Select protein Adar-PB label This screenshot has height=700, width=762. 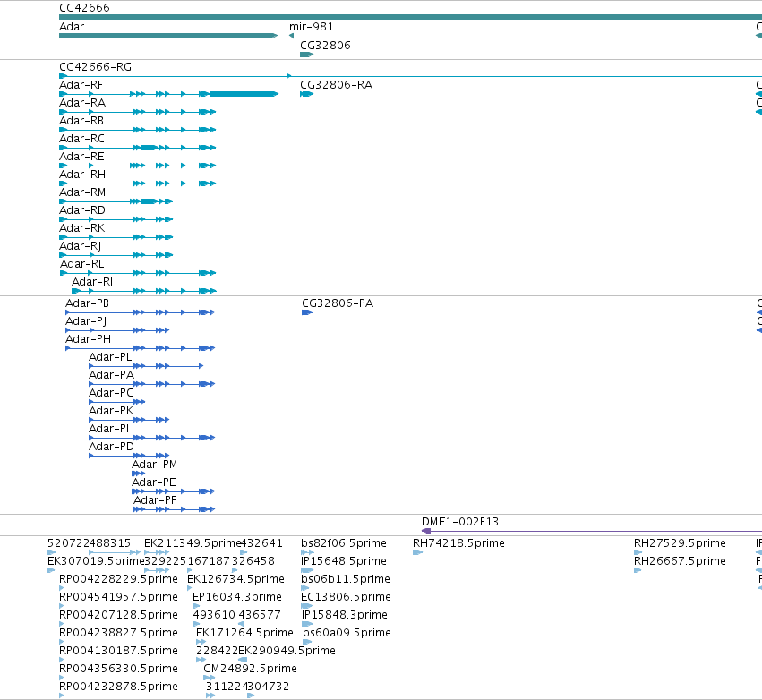pos(88,303)
